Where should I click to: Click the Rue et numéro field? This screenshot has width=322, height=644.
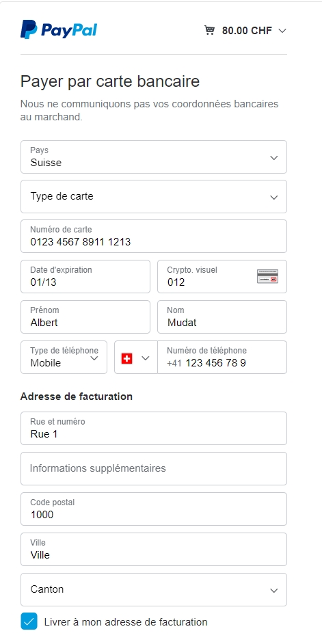[x=154, y=429]
